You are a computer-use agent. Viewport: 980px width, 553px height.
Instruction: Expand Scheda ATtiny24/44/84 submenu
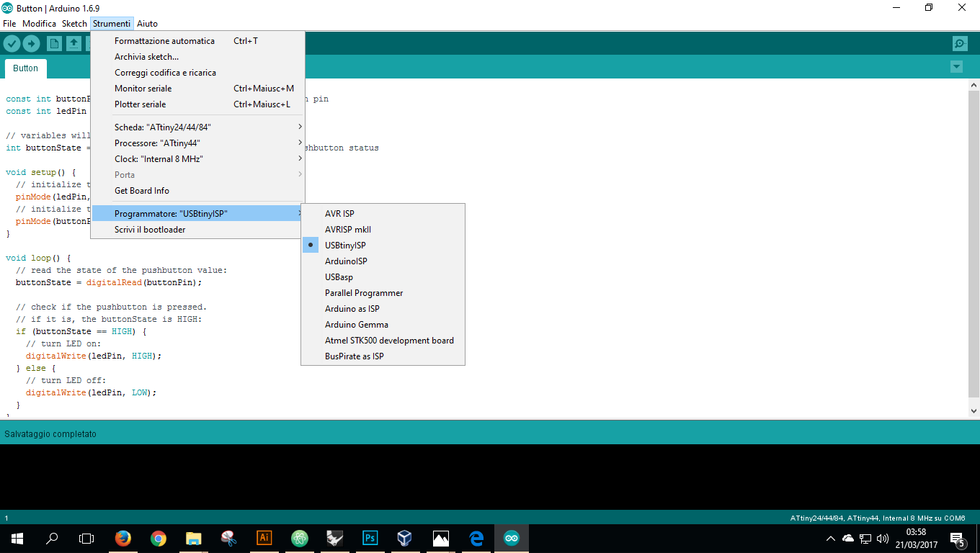point(198,127)
